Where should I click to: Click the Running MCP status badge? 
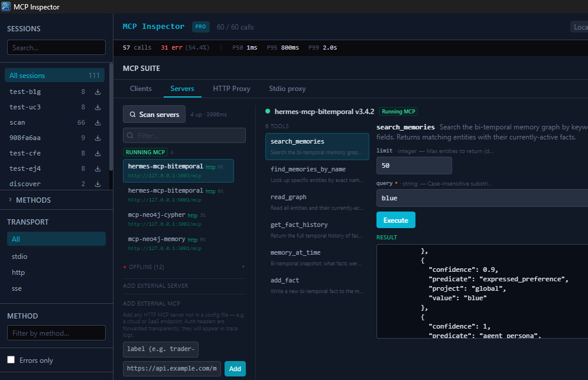coord(398,112)
